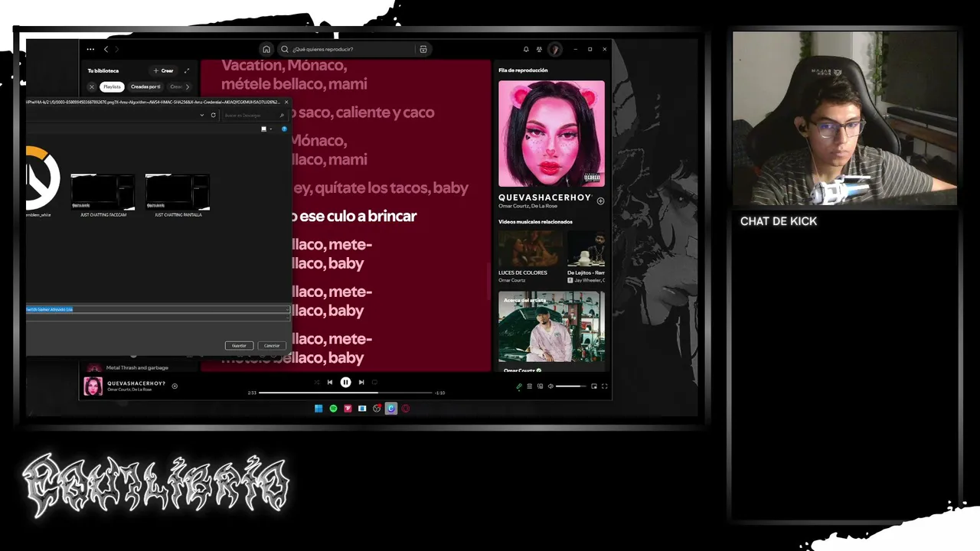Image resolution: width=980 pixels, height=551 pixels.
Task: Open the Spotify profile avatar menu
Action: (x=555, y=49)
